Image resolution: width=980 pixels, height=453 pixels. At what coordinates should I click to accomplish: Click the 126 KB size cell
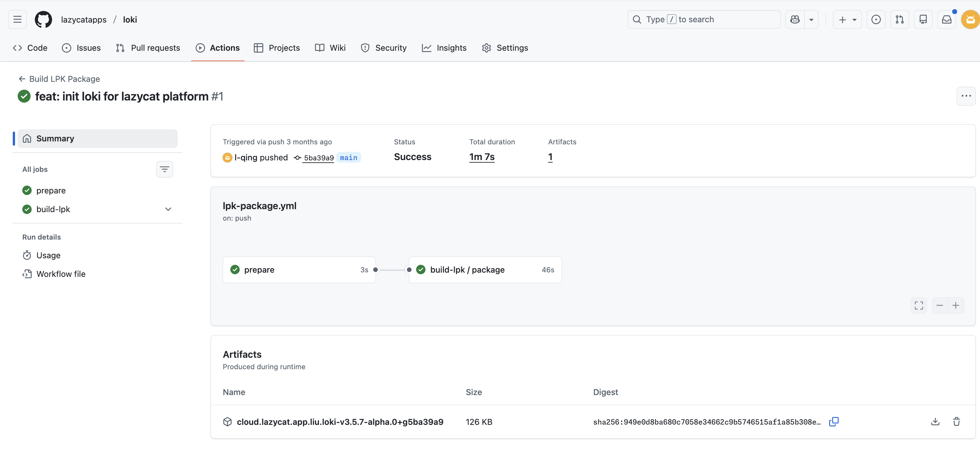tap(479, 422)
